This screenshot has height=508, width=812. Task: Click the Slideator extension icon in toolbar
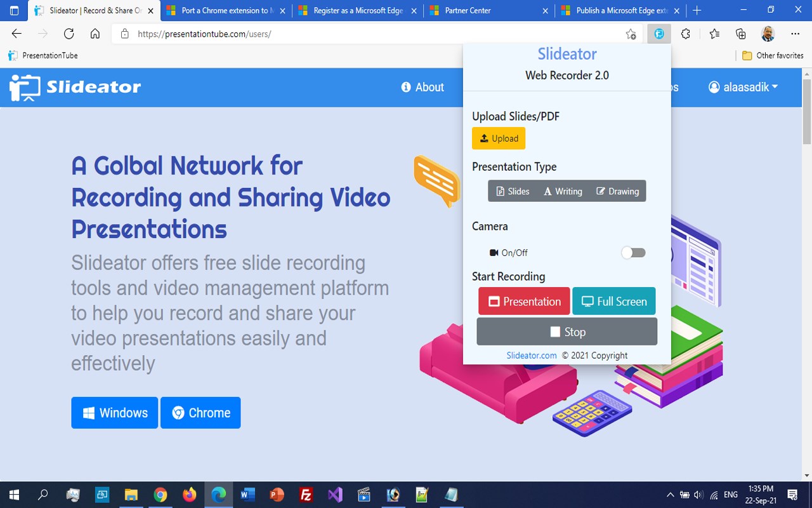click(659, 34)
